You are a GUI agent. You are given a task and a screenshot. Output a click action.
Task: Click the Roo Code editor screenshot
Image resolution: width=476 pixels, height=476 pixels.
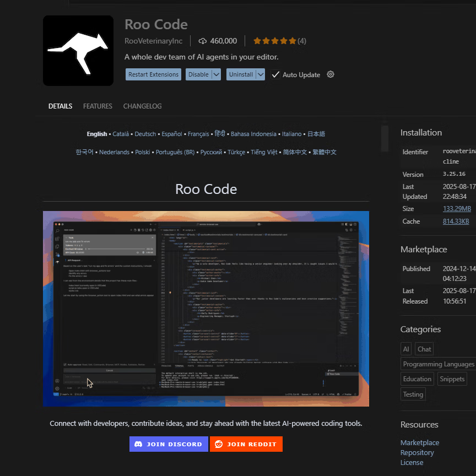click(x=206, y=309)
